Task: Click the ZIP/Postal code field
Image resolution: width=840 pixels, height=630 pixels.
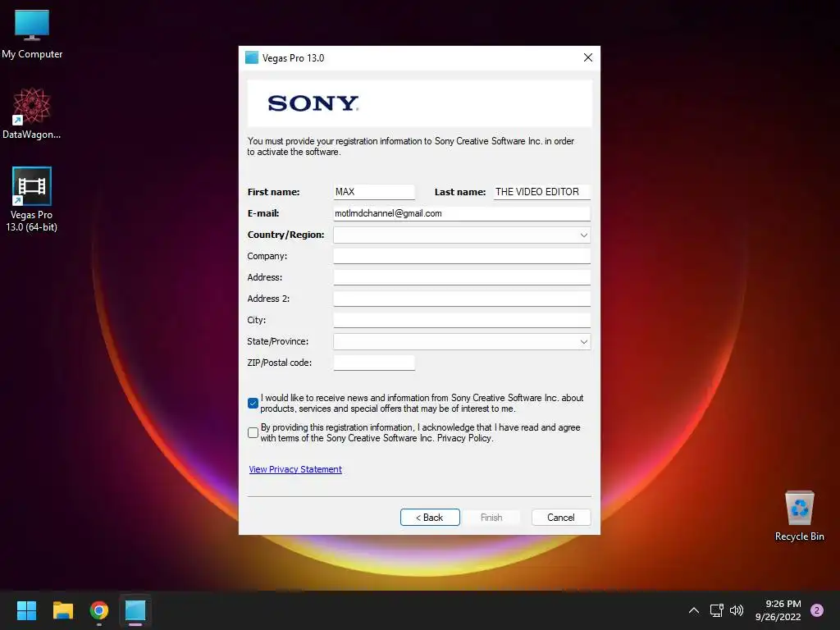Action: tap(374, 363)
